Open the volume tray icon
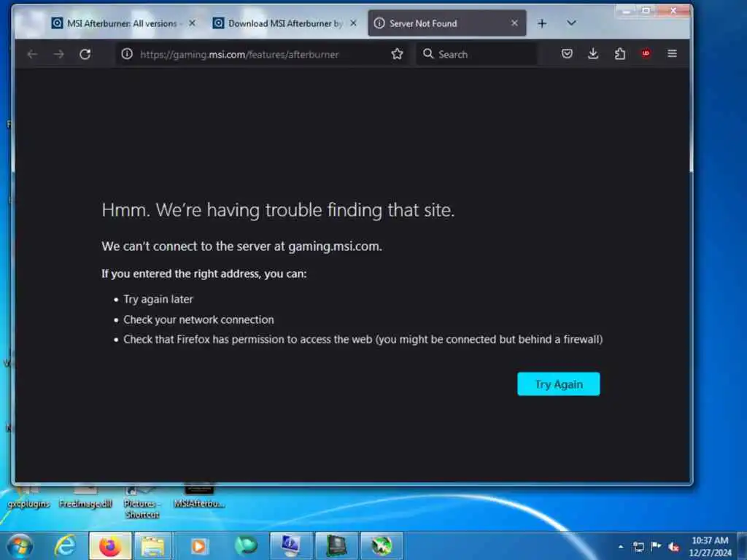The width and height of the screenshot is (747, 560). click(673, 547)
